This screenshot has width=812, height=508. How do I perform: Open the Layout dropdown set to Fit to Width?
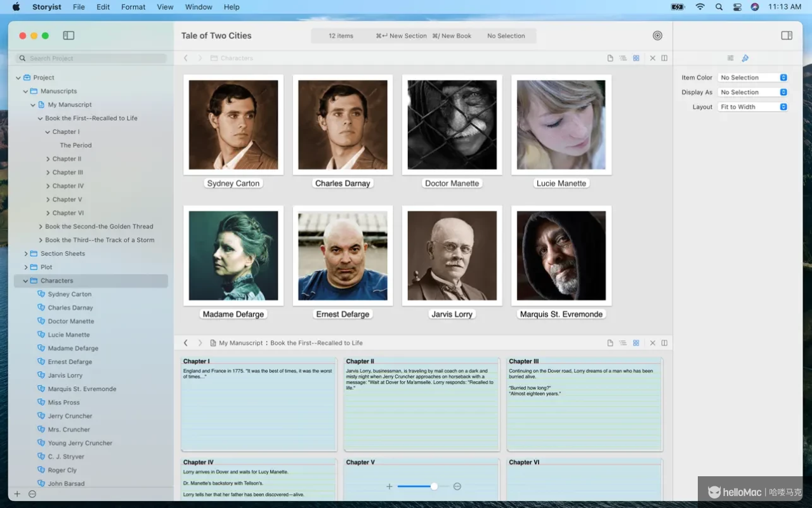coord(753,107)
